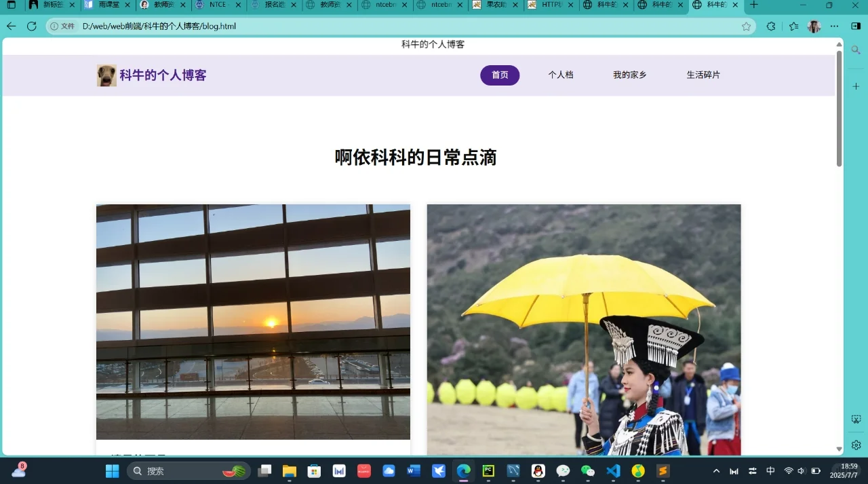Viewport: 868px width, 484px height.
Task: Open Microsoft Store from the taskbar
Action: 314,471
